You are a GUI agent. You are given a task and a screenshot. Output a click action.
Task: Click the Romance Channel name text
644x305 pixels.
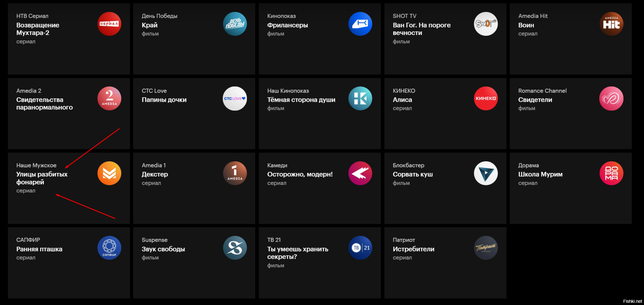tap(542, 91)
